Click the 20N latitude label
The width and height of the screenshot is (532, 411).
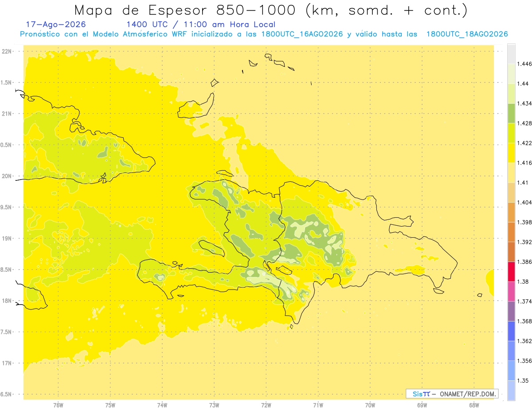pyautogui.click(x=7, y=176)
